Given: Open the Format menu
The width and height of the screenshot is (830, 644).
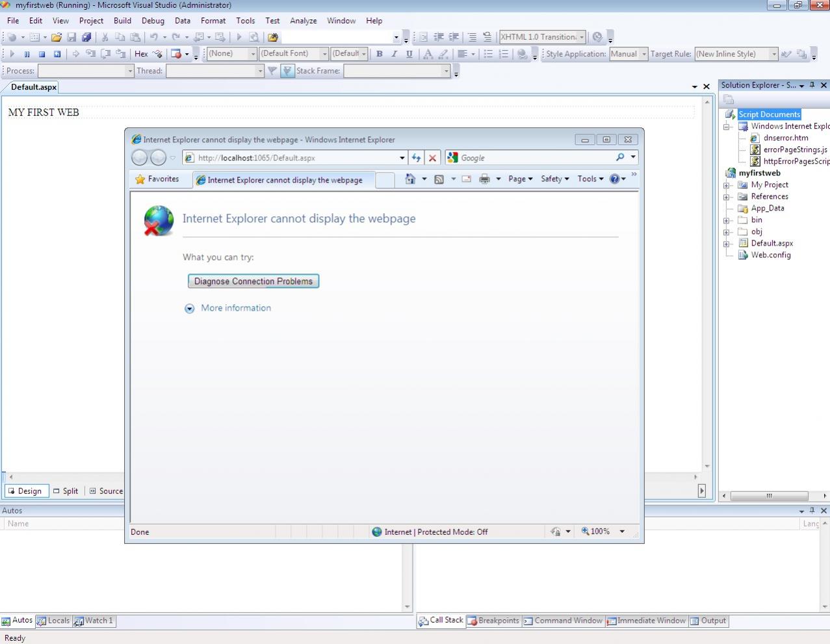Looking at the screenshot, I should coord(213,21).
